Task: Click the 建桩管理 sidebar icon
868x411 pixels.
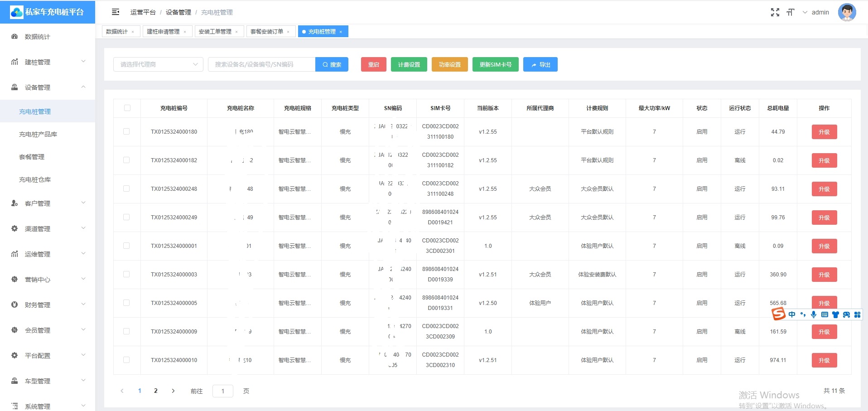Action: 14,62
